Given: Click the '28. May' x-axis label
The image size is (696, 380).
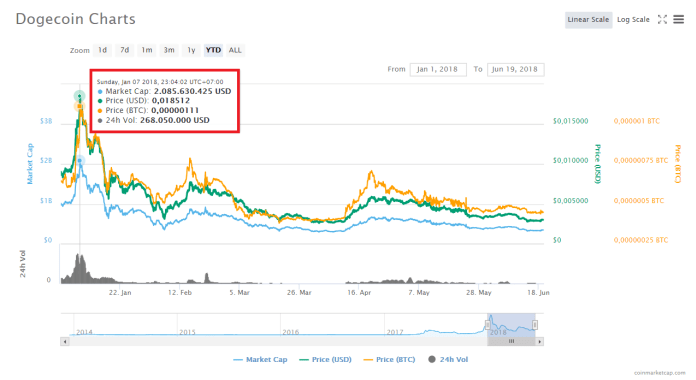Looking at the screenshot, I should (x=478, y=293).
